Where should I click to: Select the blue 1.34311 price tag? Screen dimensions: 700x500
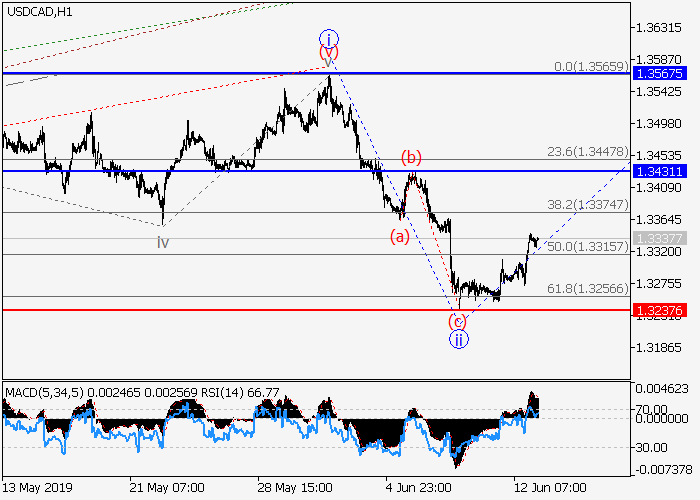pyautogui.click(x=658, y=171)
